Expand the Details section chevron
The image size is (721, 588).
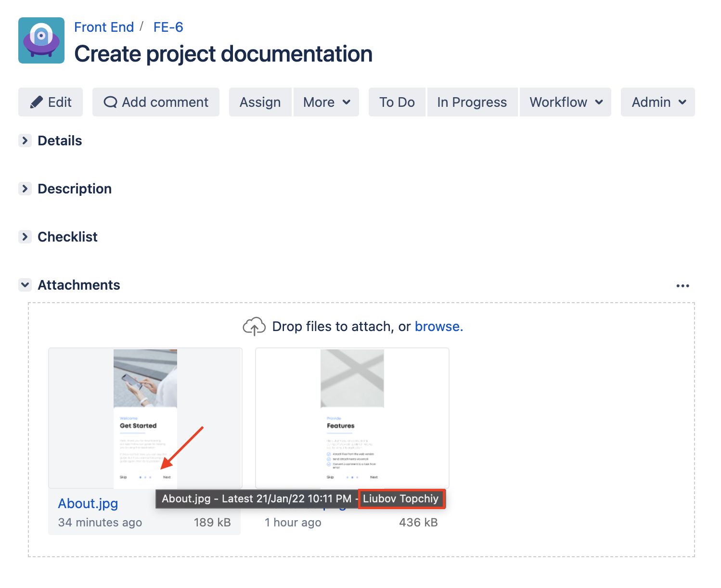(25, 141)
